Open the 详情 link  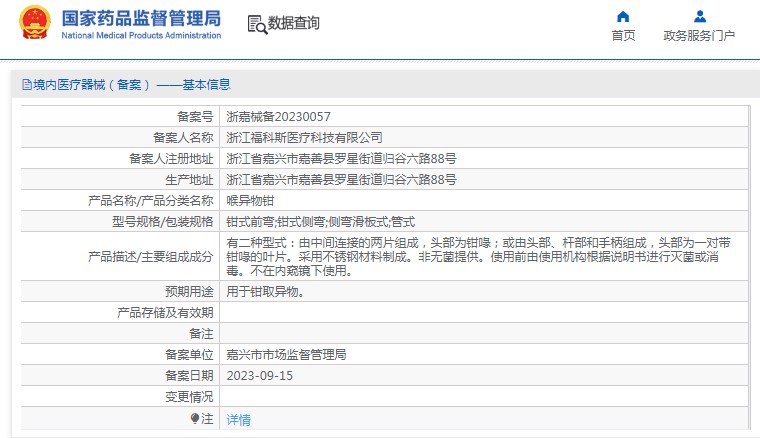[238, 420]
